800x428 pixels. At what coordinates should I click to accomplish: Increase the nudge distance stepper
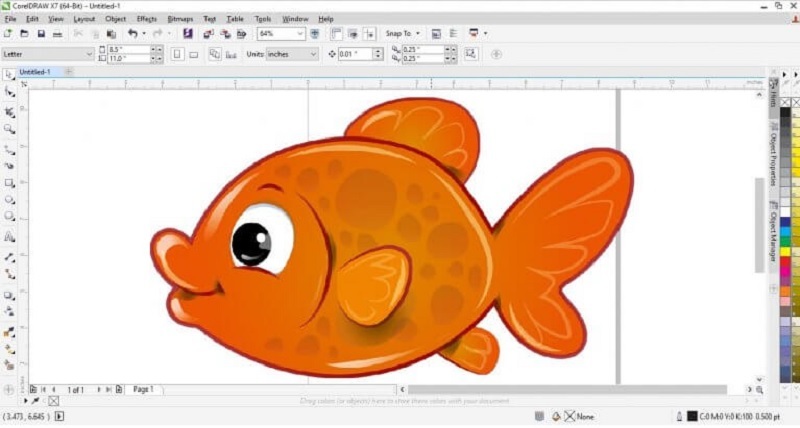pos(378,51)
